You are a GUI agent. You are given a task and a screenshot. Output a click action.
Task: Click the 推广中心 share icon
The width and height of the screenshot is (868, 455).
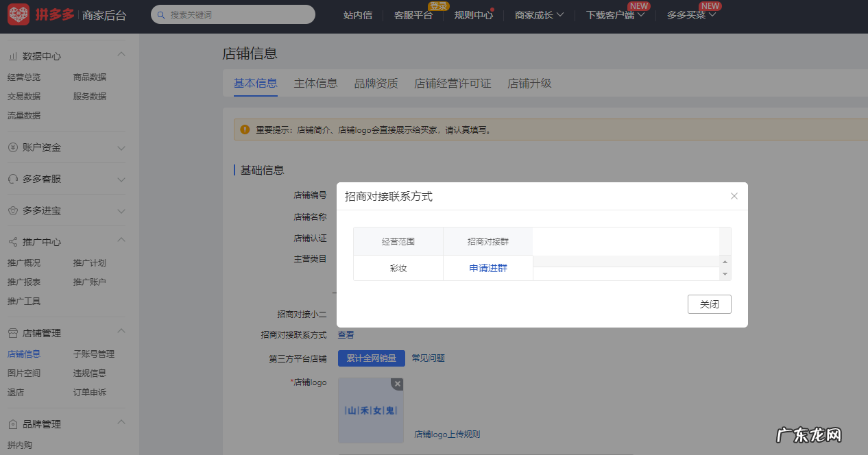point(12,241)
